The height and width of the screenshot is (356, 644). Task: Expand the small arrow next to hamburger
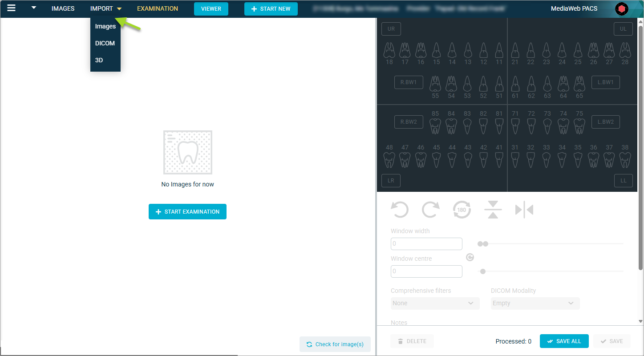coord(34,8)
